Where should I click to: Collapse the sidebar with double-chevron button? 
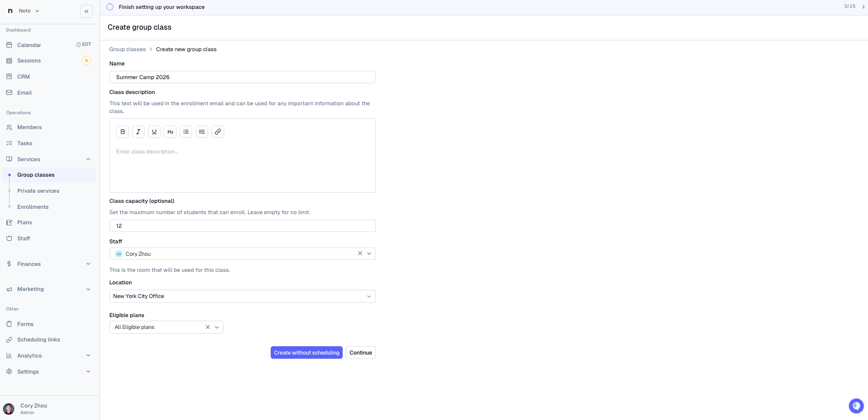tap(86, 11)
